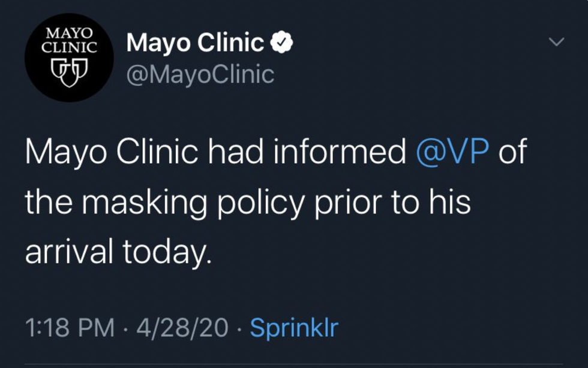Open the Mayo Clinic display name profile
The width and height of the screenshot is (588, 368).
pos(195,43)
